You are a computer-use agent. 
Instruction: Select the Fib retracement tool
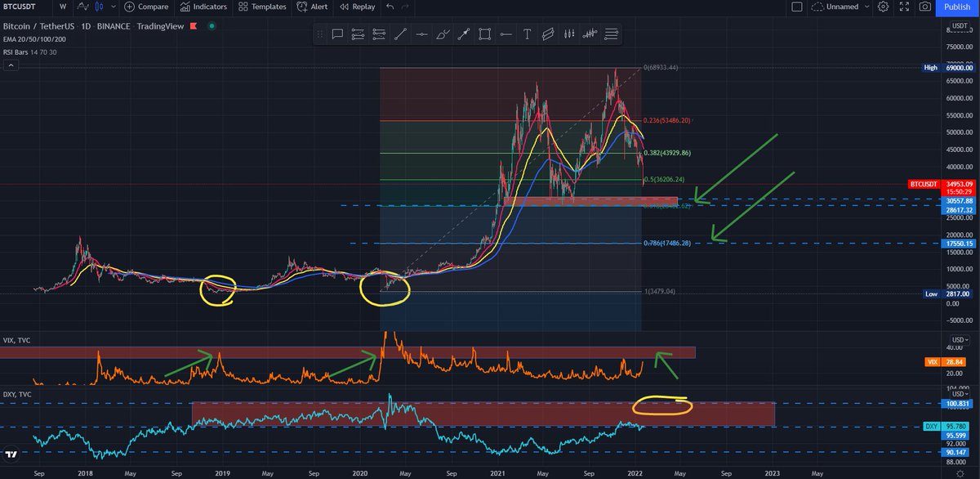point(359,34)
